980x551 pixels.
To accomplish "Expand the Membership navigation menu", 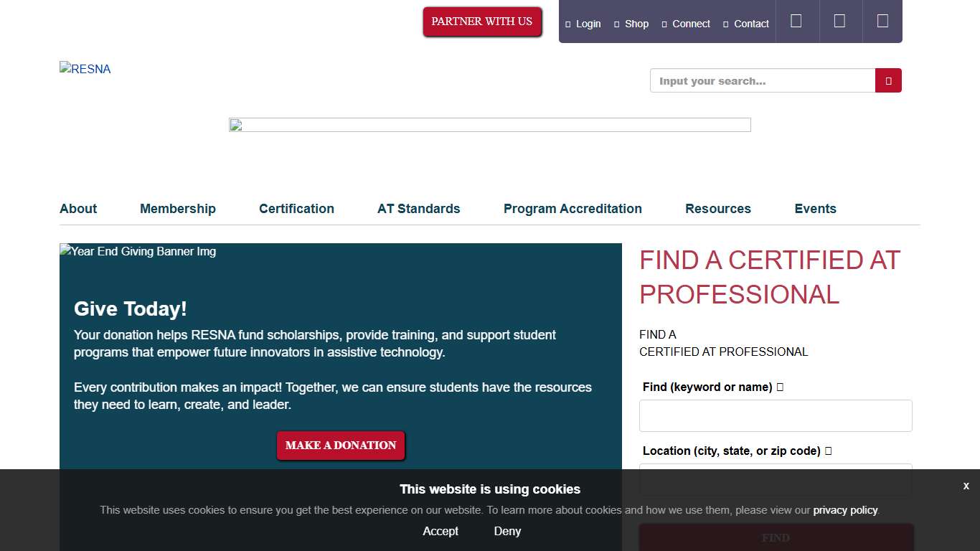I will pos(178,209).
